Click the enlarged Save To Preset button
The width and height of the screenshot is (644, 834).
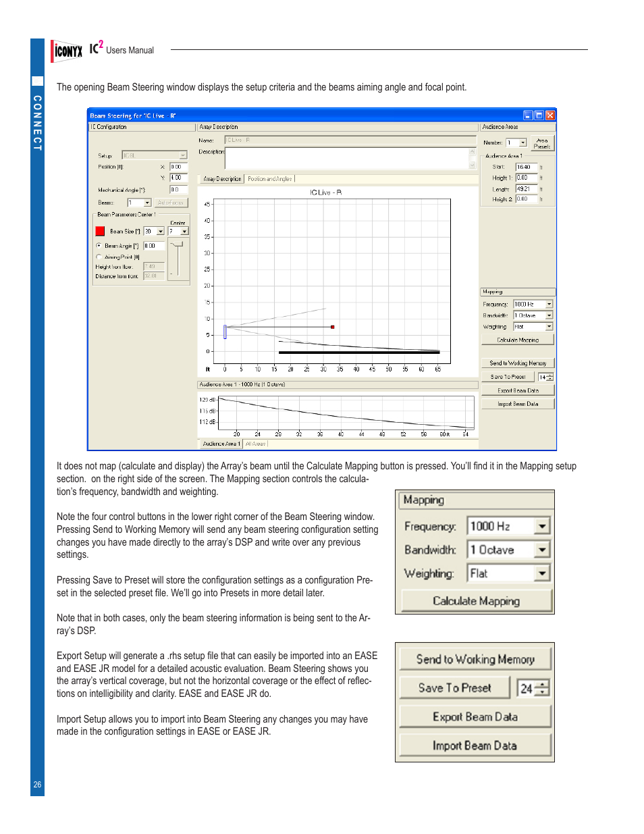(x=455, y=687)
